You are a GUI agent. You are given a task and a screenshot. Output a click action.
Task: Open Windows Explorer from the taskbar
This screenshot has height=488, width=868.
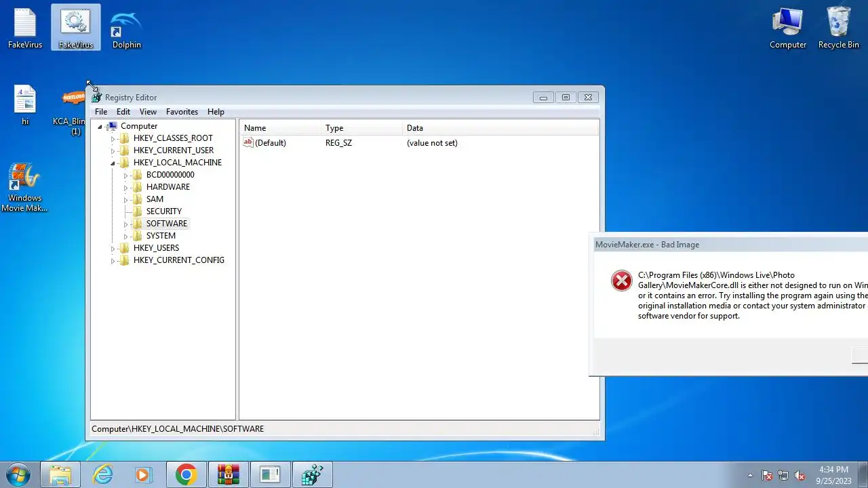[60, 474]
